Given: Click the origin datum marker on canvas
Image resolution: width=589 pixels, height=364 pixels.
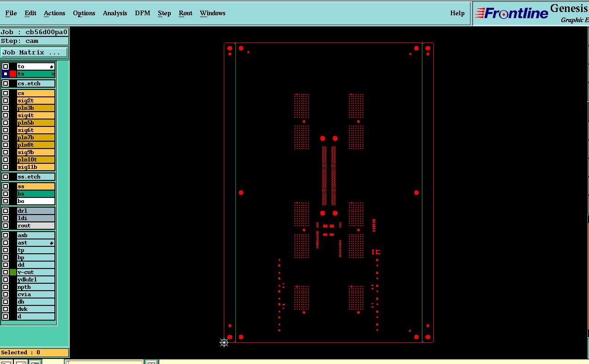Looking at the screenshot, I should [224, 342].
